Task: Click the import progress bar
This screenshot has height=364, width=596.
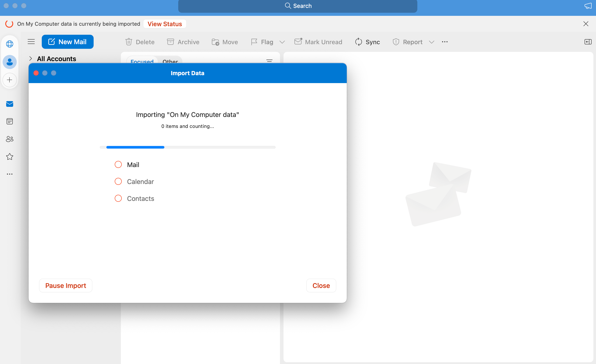Action: pos(187,147)
